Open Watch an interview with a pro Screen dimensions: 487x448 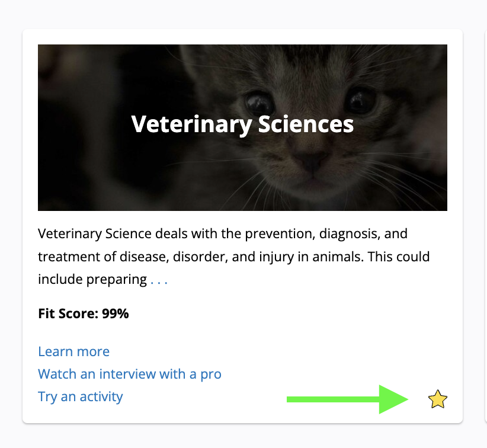tap(129, 374)
